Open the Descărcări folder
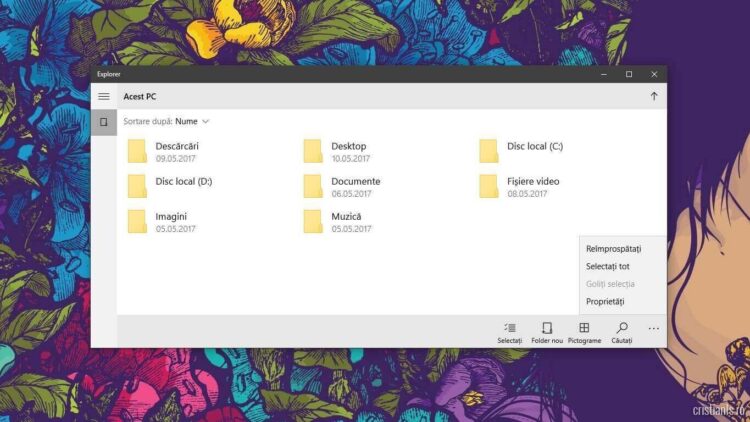Image resolution: width=750 pixels, height=422 pixels. (x=160, y=151)
